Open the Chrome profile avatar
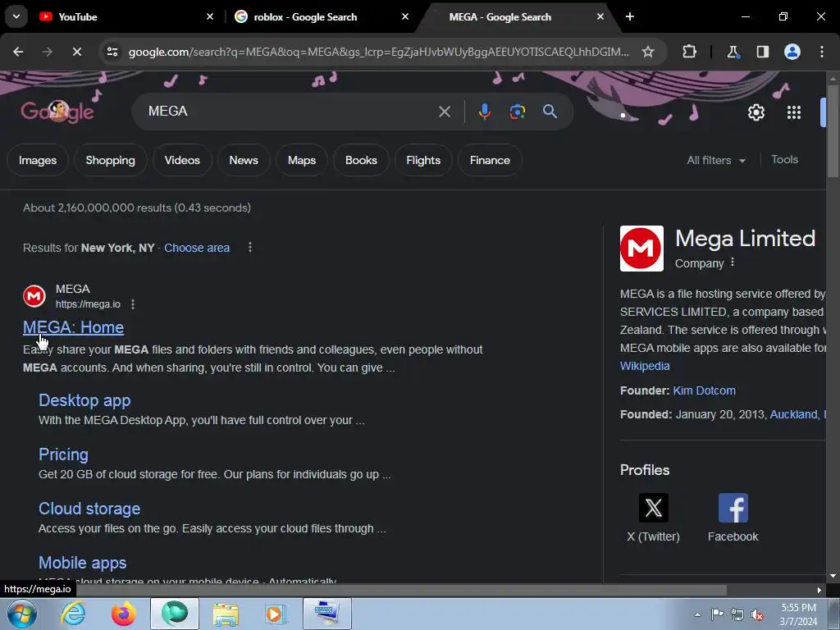 click(792, 52)
